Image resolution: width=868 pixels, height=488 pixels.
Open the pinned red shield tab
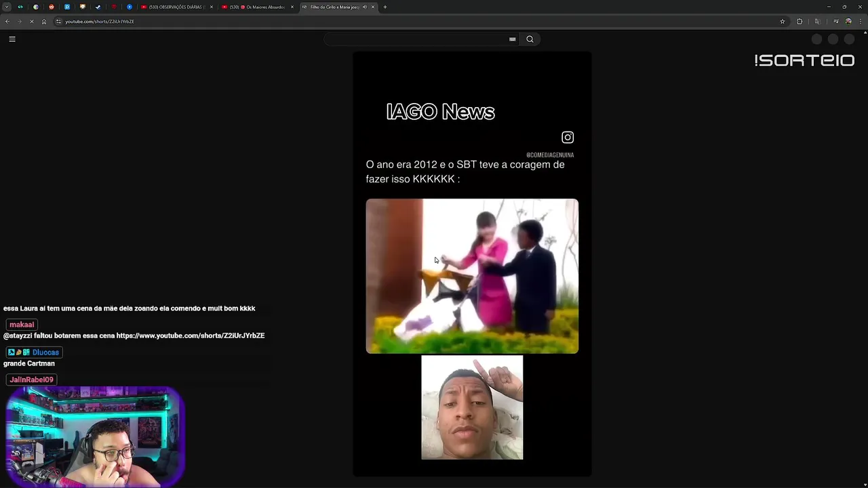113,7
